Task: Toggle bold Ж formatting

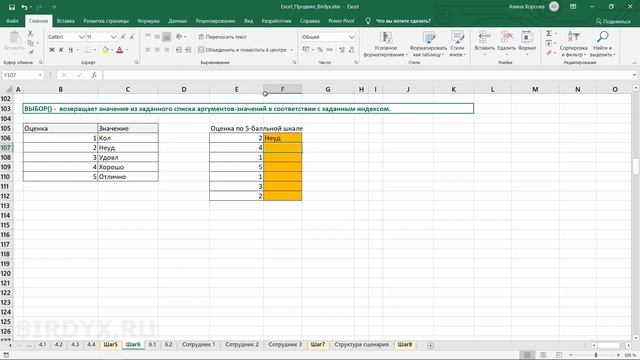Action: click(51, 50)
